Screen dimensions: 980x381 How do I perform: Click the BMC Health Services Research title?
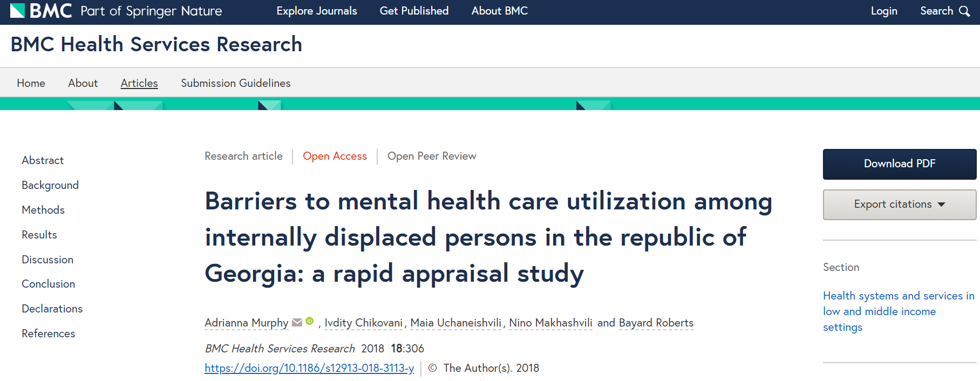pos(156,44)
